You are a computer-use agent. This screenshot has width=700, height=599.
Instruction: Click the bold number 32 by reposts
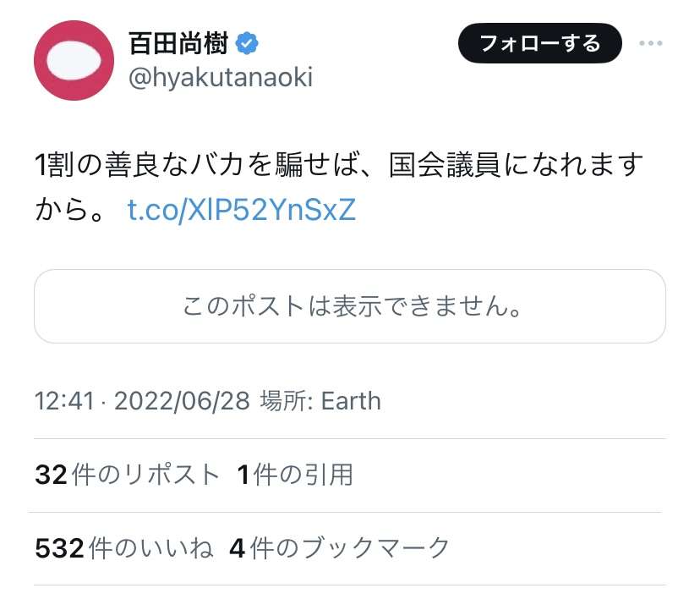tap(51, 475)
